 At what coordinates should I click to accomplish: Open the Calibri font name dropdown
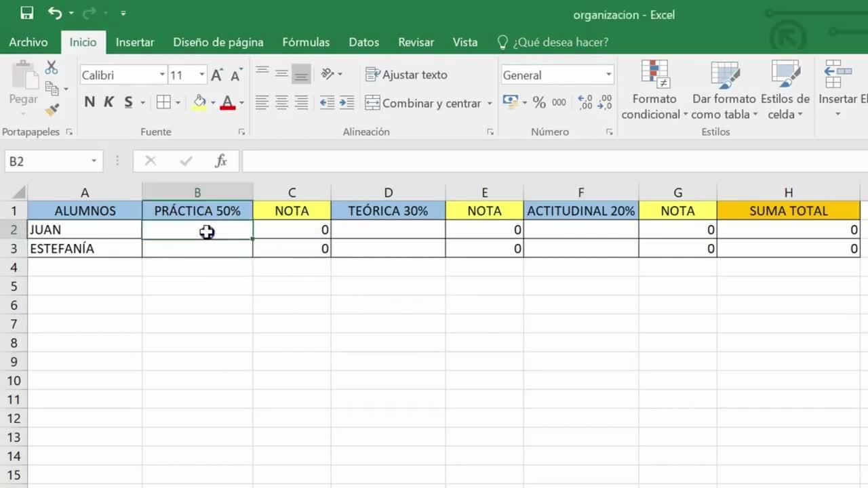point(162,75)
